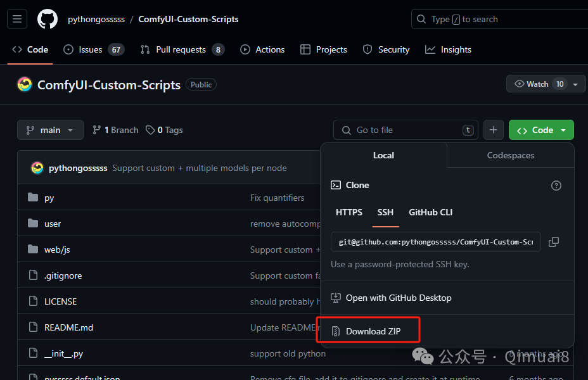
Task: Click the Issues count badge 67
Action: tap(116, 50)
